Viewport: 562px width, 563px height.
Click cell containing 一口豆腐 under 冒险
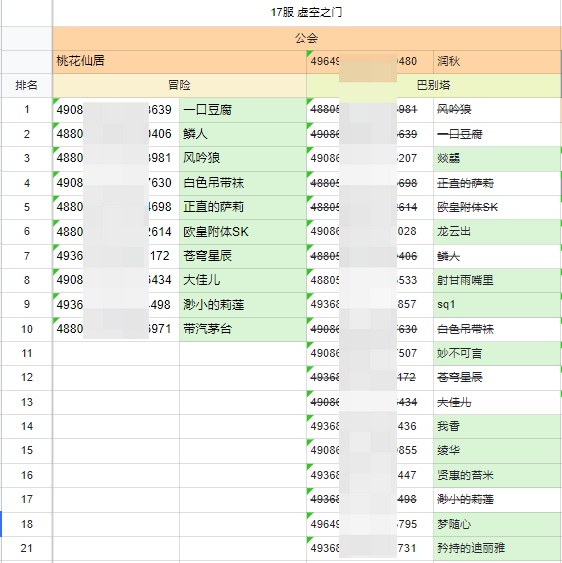pos(243,110)
